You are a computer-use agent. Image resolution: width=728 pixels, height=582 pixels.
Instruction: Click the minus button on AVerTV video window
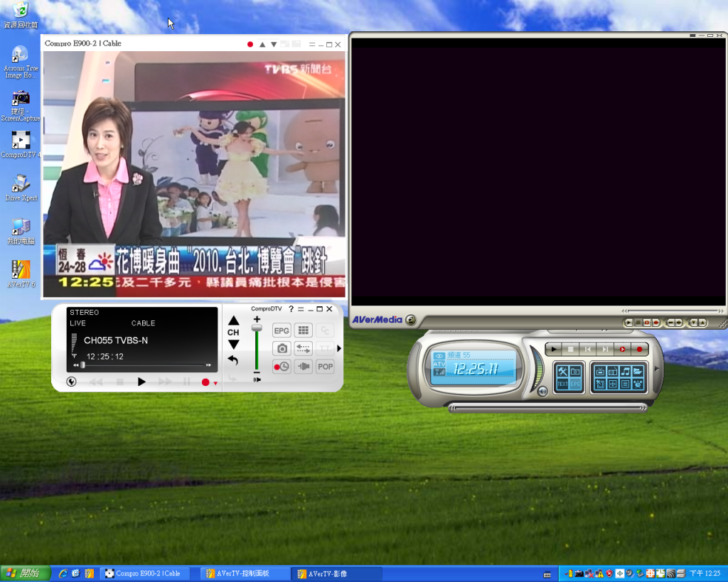click(x=670, y=323)
